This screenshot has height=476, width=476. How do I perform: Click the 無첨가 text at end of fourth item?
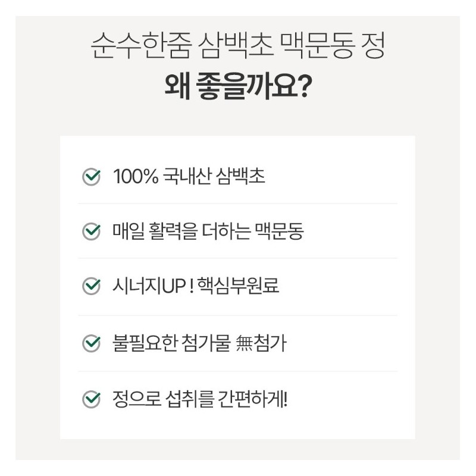coord(261,343)
